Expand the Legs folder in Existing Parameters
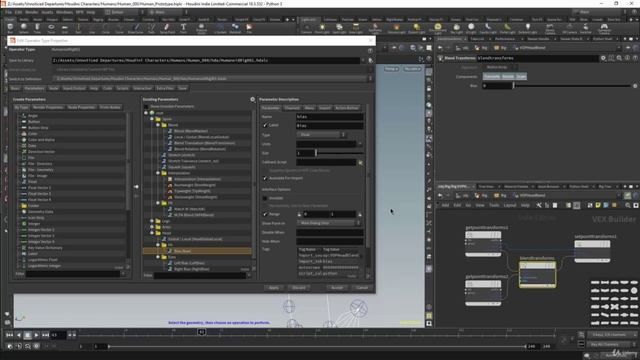The image size is (640, 360). (x=152, y=221)
